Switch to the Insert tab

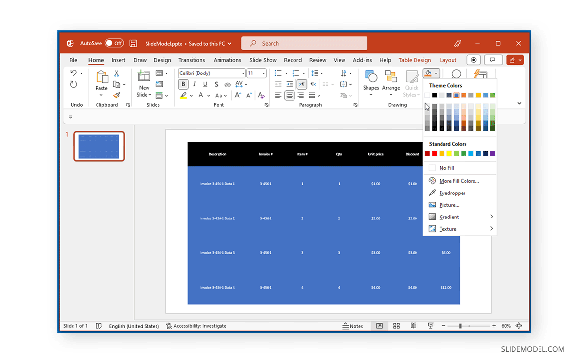[x=119, y=60]
